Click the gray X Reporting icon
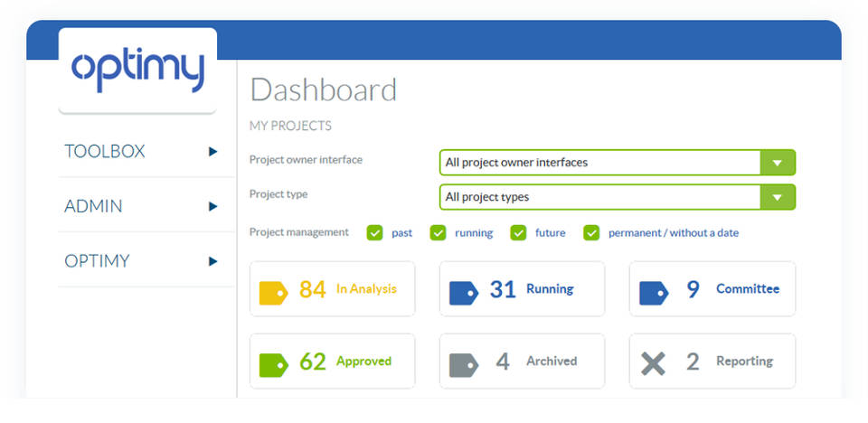 (653, 364)
